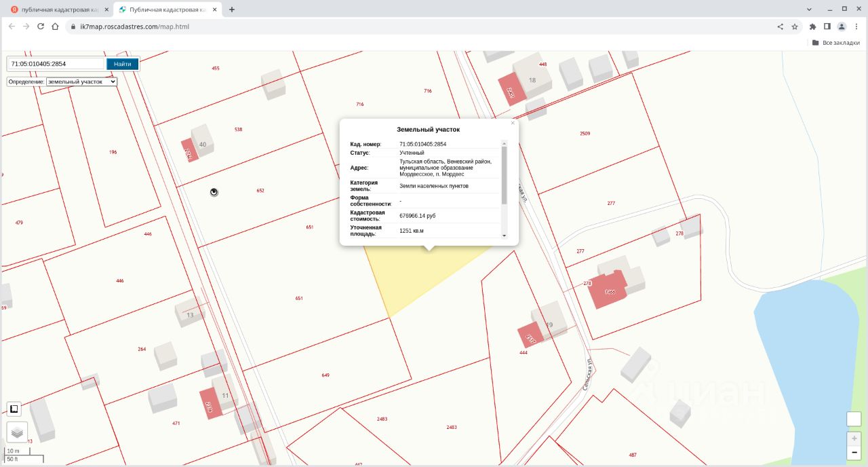Image resolution: width=868 pixels, height=467 pixels.
Task: Open the browser home page
Action: click(x=56, y=26)
